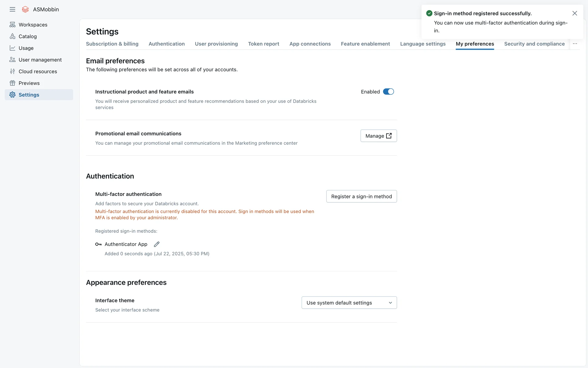
Task: Open Previews in the sidebar
Action: [29, 83]
